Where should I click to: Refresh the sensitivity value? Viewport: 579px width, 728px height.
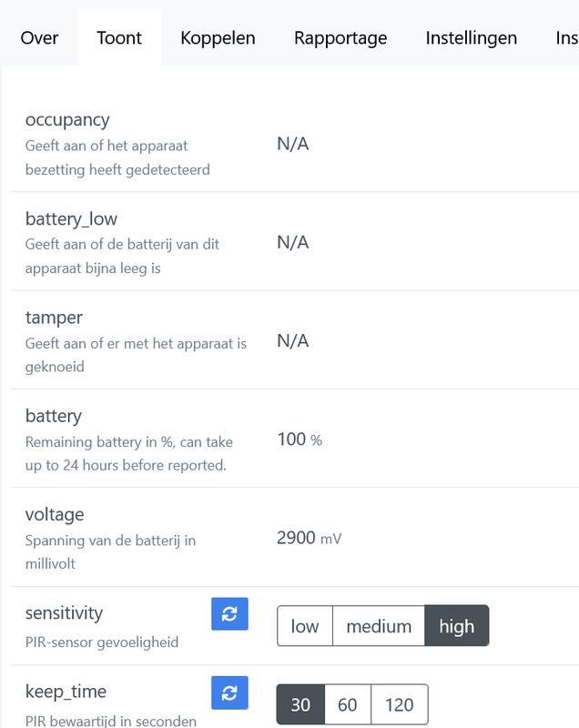pyautogui.click(x=229, y=614)
